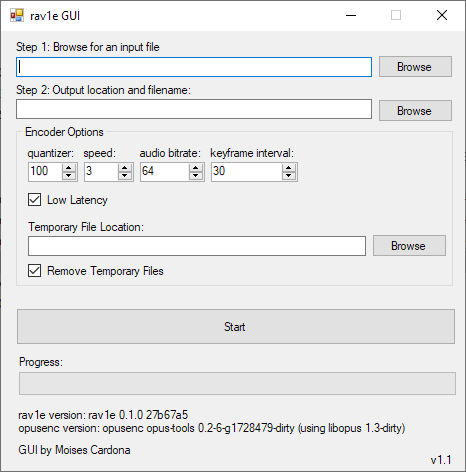Click the rav1e GUI app icon in title bar
This screenshot has height=472, width=466.
tap(17, 15)
